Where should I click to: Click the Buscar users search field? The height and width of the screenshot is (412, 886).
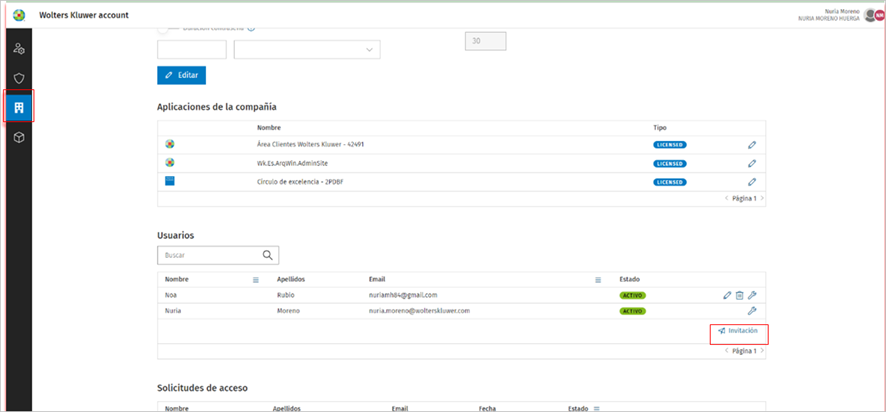[x=210, y=255]
